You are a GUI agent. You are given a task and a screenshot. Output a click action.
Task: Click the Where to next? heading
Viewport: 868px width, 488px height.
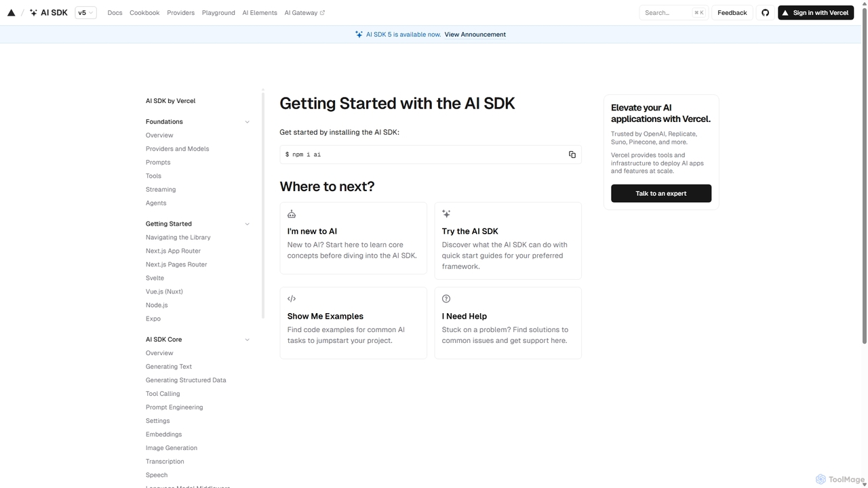pyautogui.click(x=327, y=187)
